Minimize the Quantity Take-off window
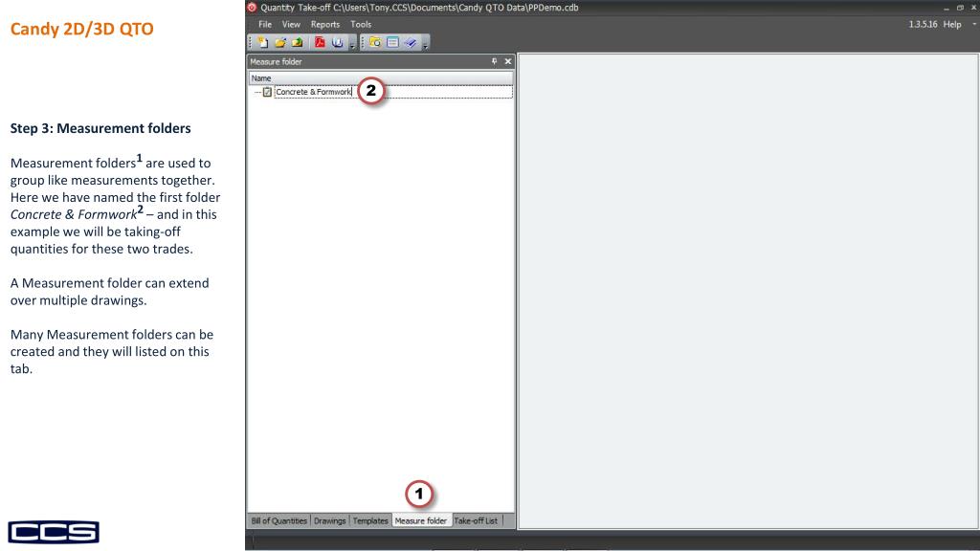The height and width of the screenshot is (551, 980). click(947, 8)
